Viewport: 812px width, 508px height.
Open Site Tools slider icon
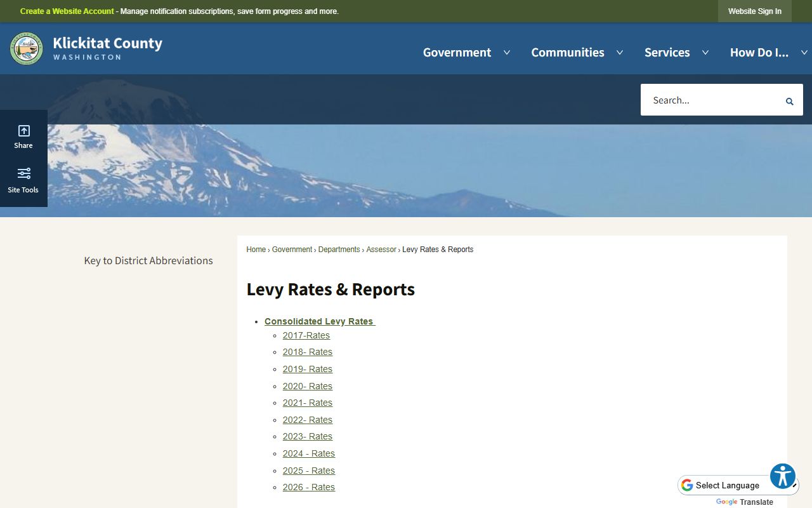[23, 180]
